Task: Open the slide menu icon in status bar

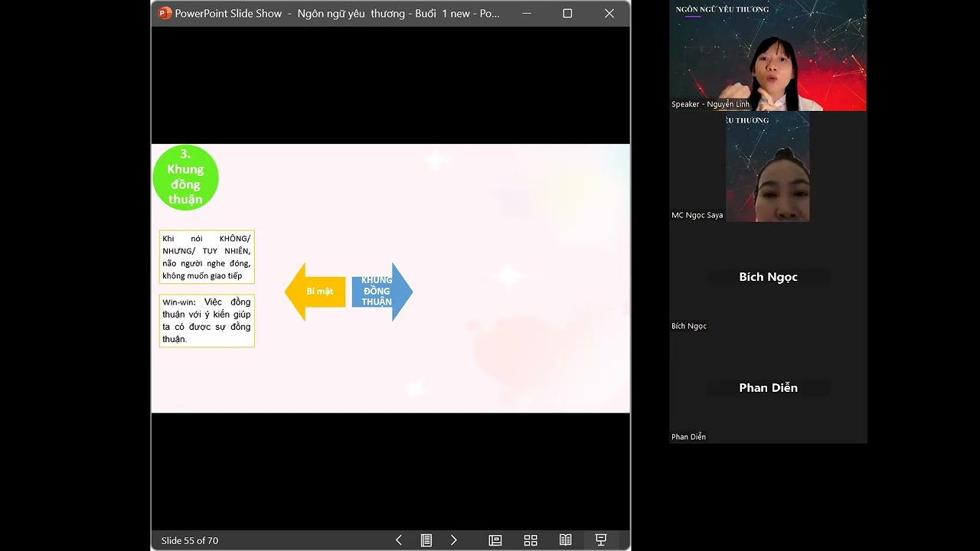Action: coord(426,540)
